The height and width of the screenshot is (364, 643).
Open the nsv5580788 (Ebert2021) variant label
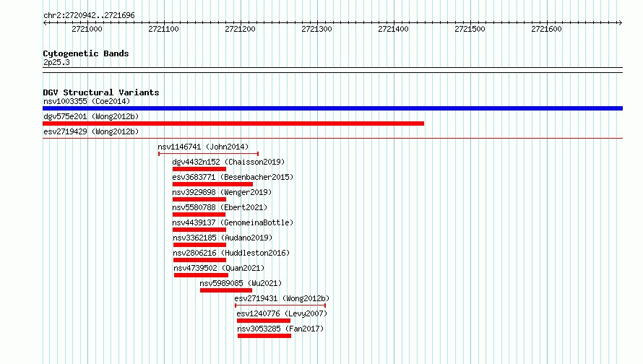[220, 207]
